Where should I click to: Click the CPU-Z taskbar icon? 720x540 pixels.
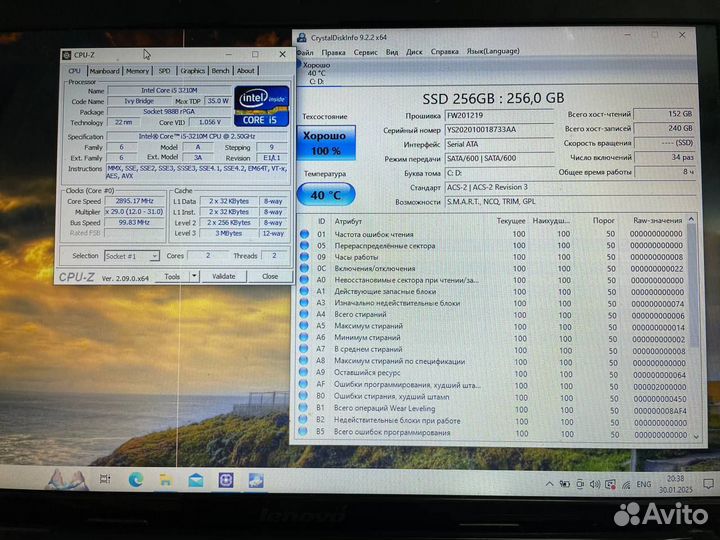(226, 480)
